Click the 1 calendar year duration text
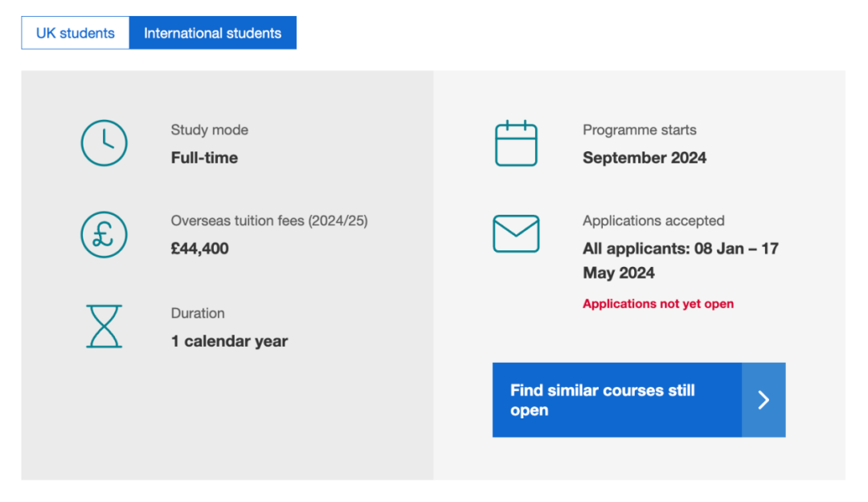The image size is (868, 502). click(229, 341)
